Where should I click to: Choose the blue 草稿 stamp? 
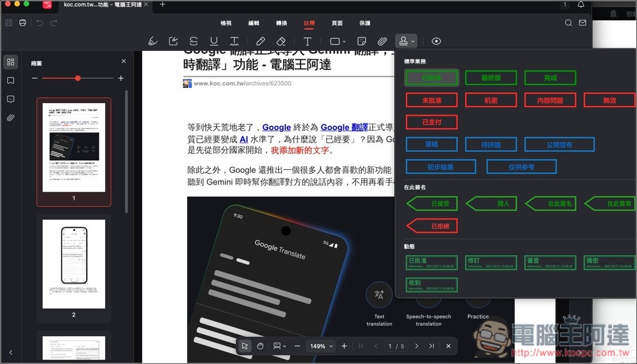(432, 144)
